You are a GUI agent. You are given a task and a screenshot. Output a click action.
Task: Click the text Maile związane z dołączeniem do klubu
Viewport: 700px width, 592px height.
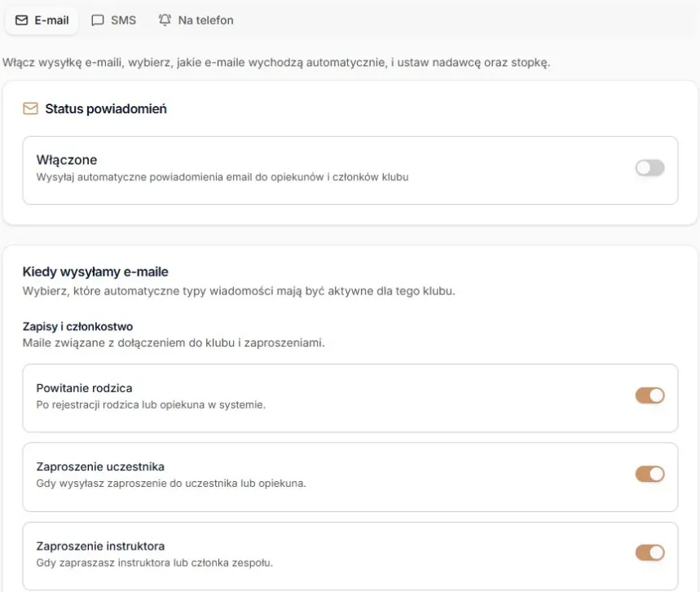tap(174, 343)
